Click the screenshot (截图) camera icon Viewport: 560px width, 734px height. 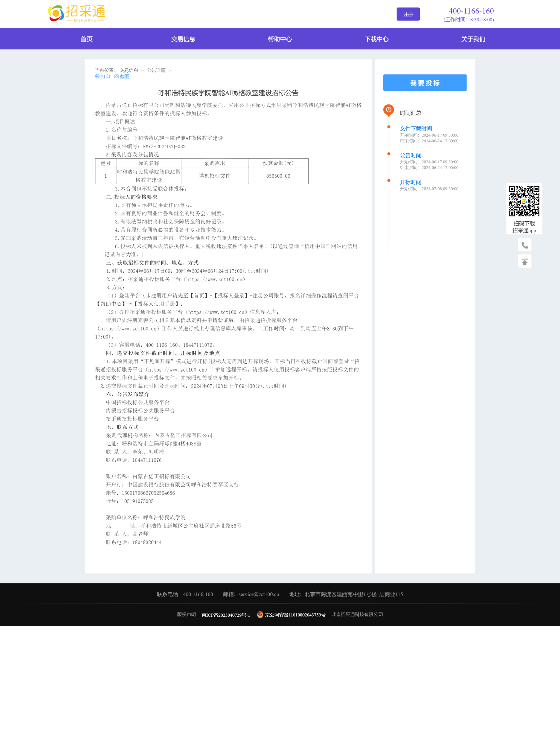click(116, 76)
